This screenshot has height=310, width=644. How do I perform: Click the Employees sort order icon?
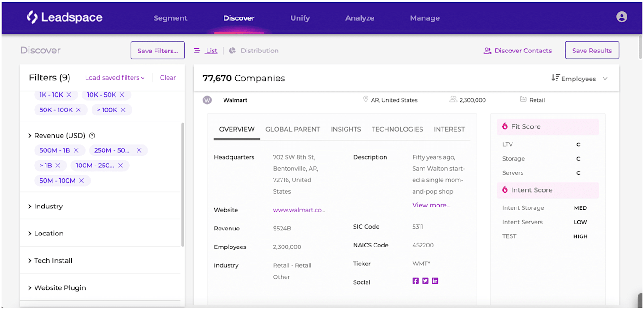coord(555,78)
